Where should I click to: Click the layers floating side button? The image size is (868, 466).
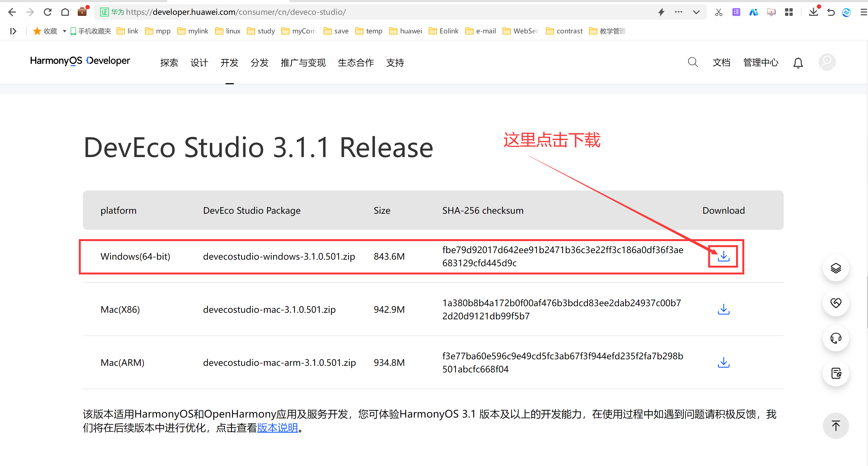[x=835, y=268]
